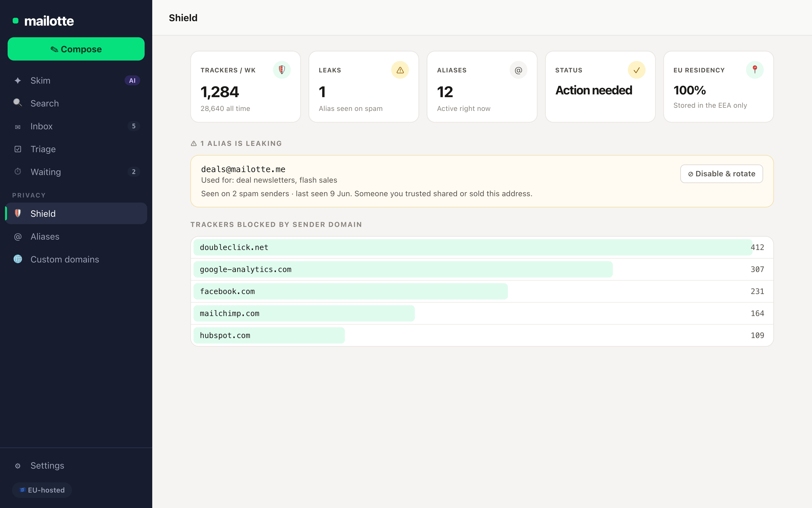This screenshot has width=812, height=508.
Task: Click the 1,284 trackers value
Action: (220, 92)
